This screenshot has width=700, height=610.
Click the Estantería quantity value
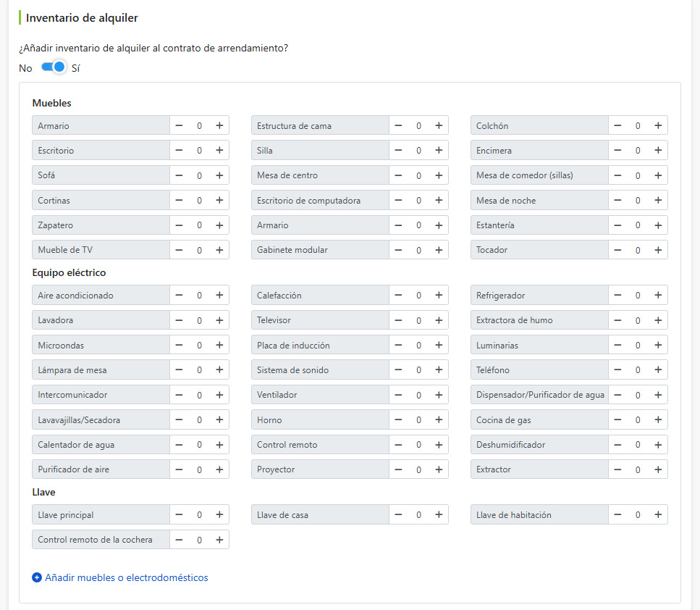pos(638,226)
